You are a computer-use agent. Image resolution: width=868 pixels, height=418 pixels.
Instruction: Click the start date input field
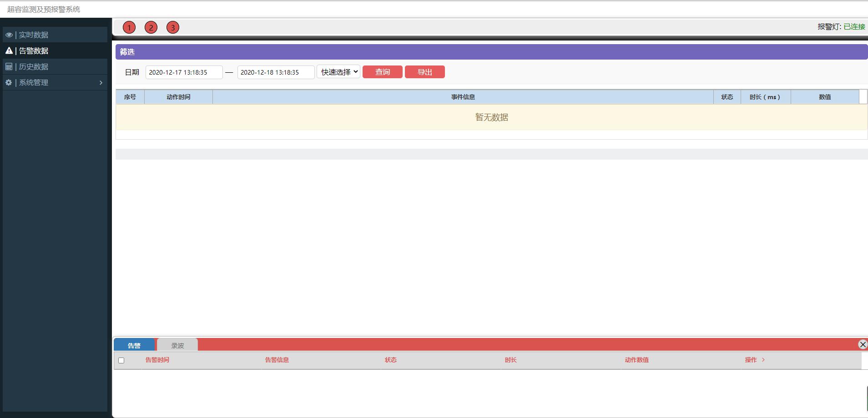(x=184, y=72)
